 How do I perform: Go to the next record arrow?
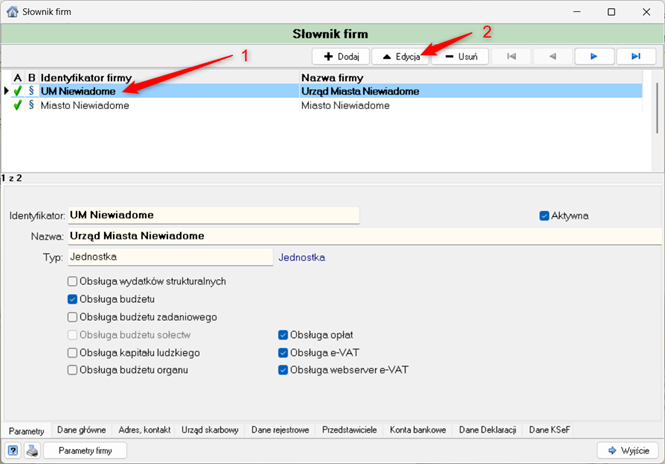(594, 56)
